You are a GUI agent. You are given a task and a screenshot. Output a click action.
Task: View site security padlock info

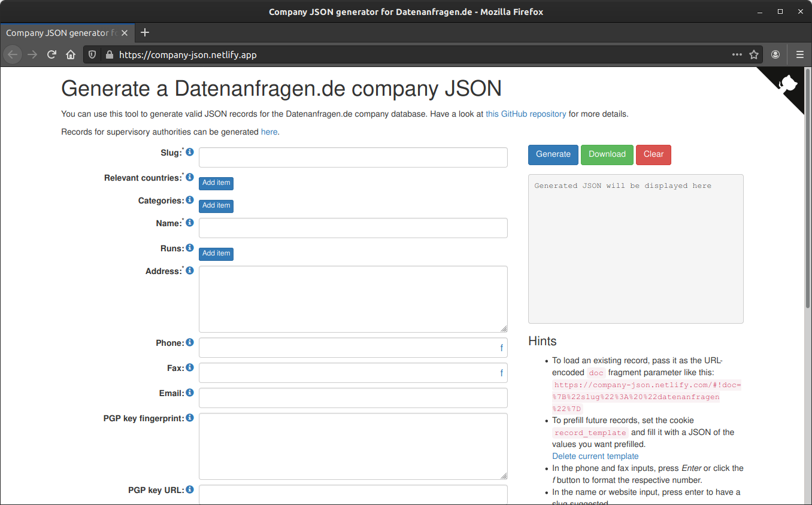[109, 54]
